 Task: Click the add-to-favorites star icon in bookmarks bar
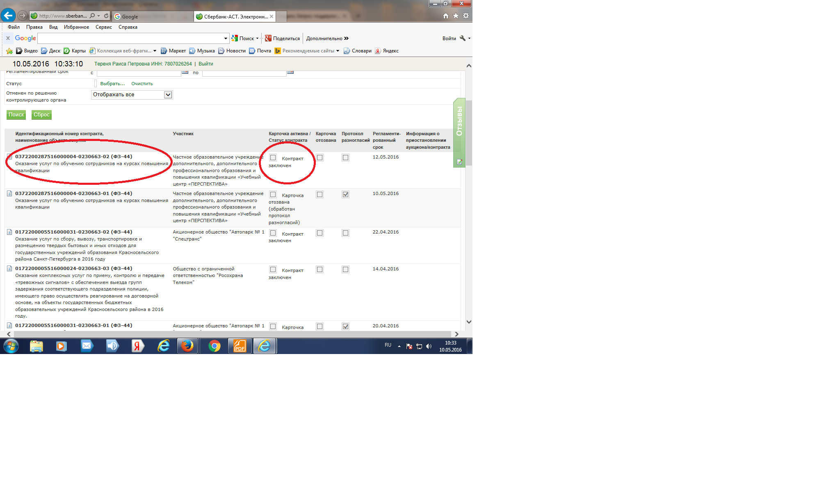coord(9,51)
